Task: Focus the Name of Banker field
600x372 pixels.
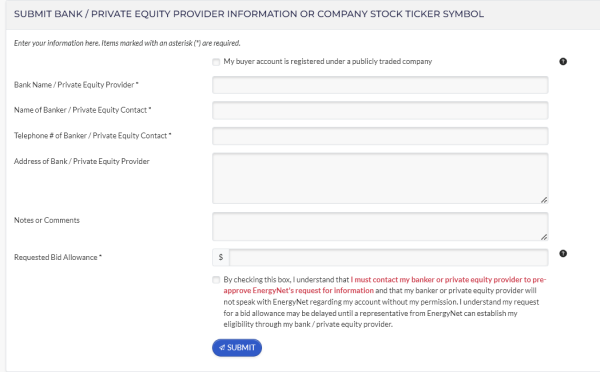Action: (380, 110)
